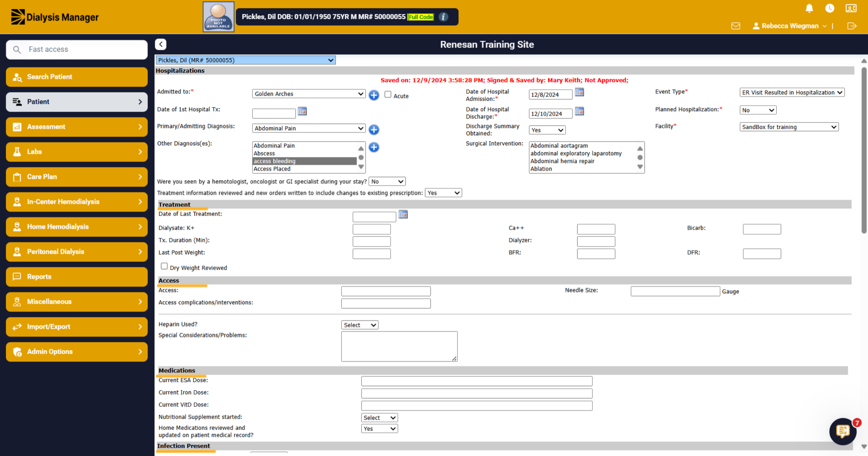Collapse the sidebar with back arrow
This screenshot has width=868, height=456.
click(161, 44)
